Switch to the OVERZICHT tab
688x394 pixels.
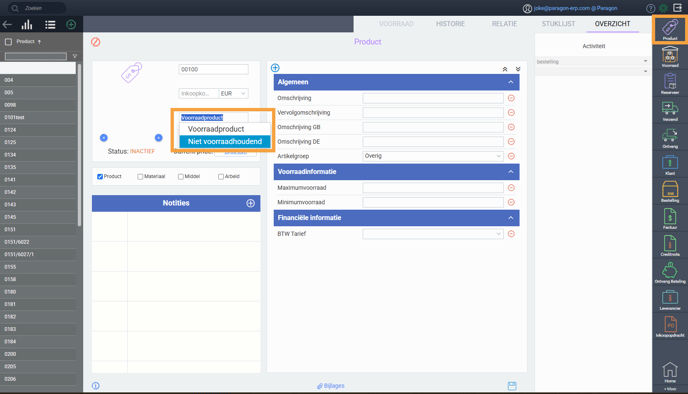613,24
